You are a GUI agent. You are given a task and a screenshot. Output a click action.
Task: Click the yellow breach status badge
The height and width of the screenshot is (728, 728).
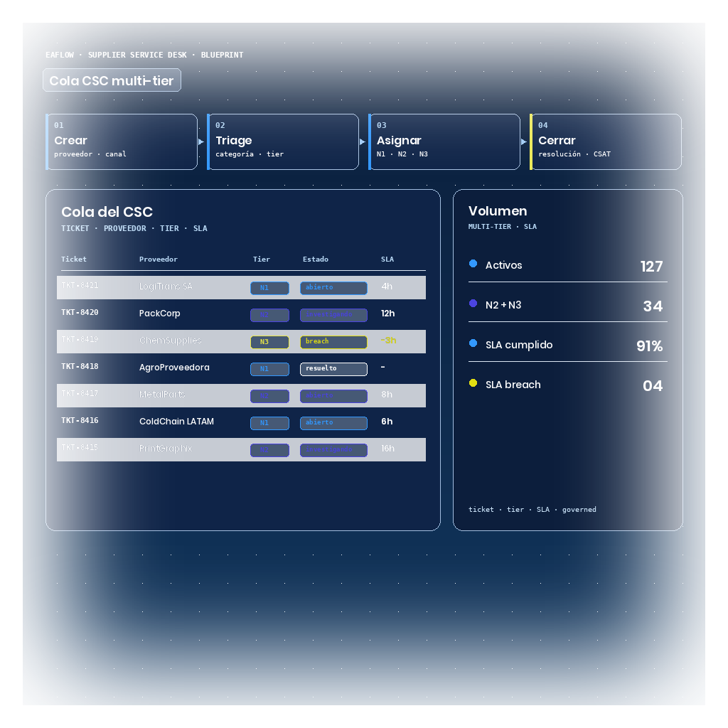click(333, 342)
